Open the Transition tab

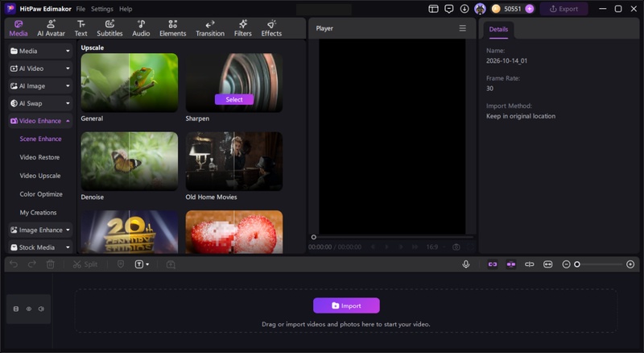tap(210, 28)
